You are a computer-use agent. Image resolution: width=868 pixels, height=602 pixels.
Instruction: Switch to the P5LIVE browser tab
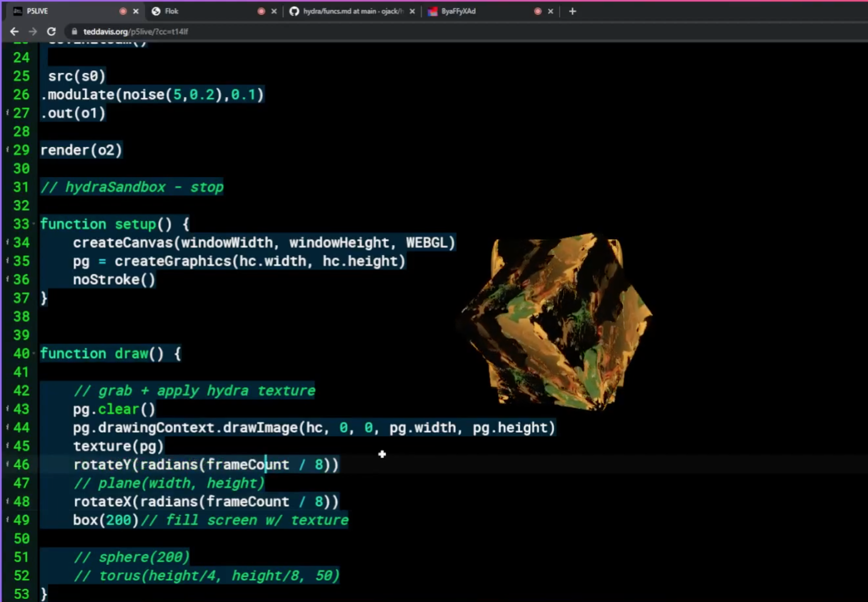pos(74,11)
